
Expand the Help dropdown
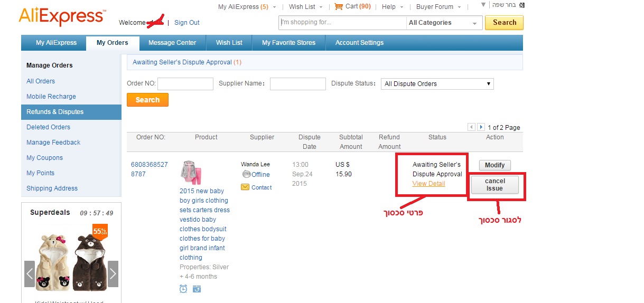(x=402, y=7)
